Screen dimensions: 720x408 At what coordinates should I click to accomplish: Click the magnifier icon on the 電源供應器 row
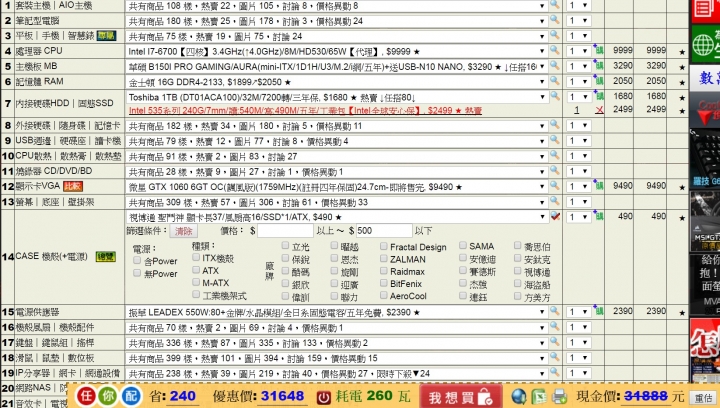click(x=555, y=311)
